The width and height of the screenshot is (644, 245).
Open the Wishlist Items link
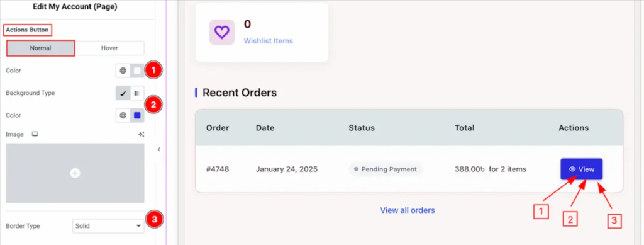tap(268, 41)
